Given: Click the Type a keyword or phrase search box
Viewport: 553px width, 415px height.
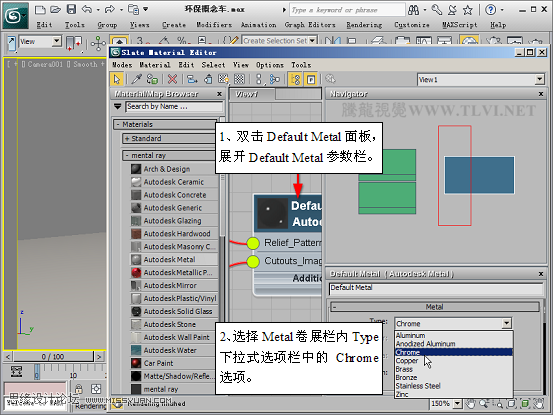Looking at the screenshot, I should click(347, 10).
